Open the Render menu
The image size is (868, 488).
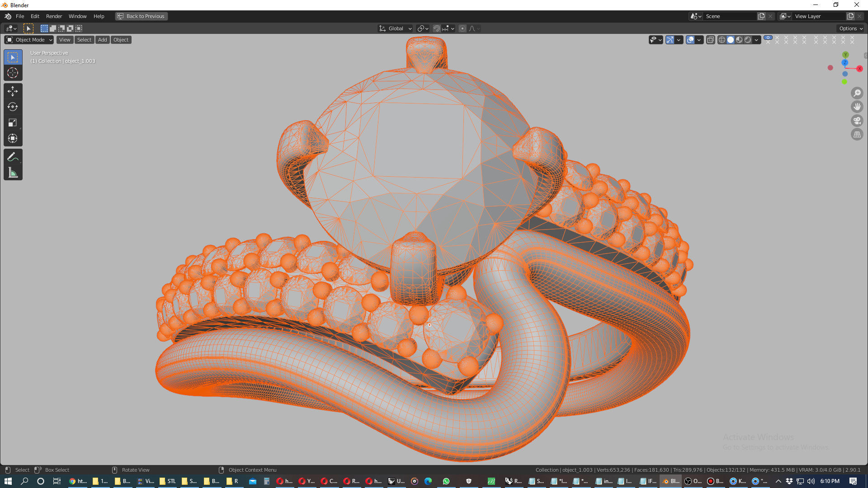(54, 16)
